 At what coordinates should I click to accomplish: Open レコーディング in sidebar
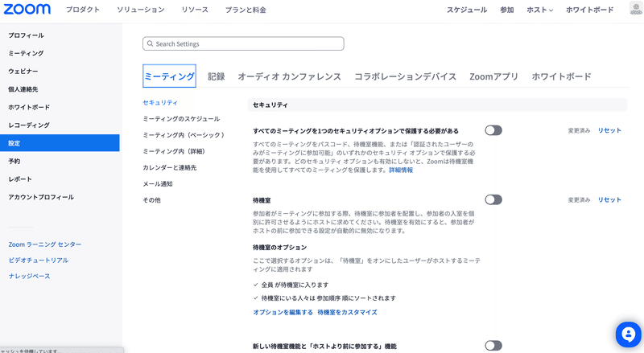(29, 125)
